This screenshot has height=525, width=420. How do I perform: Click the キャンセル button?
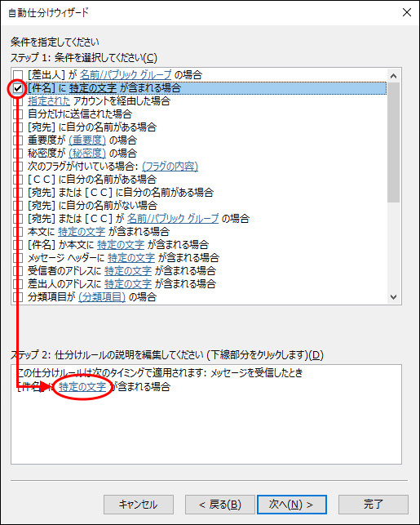(x=139, y=505)
